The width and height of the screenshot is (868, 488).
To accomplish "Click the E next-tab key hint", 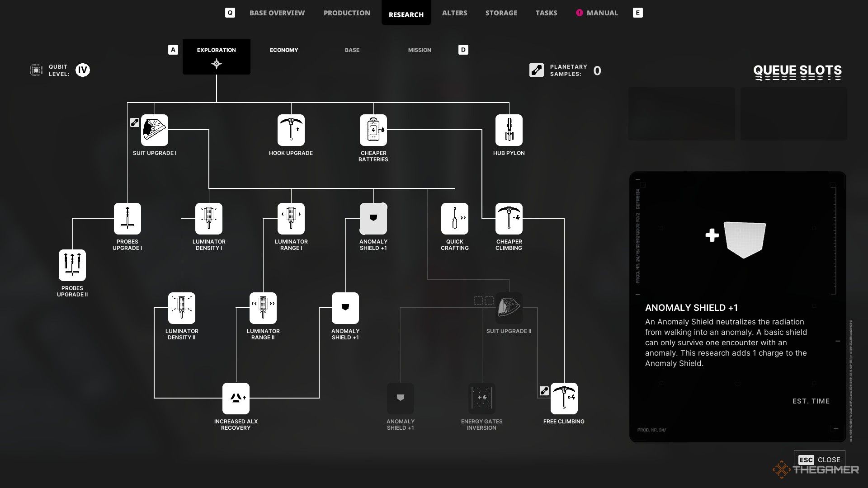I will [638, 13].
